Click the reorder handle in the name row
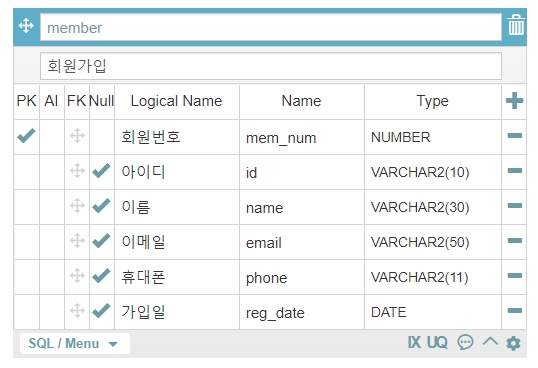This screenshot has width=538, height=368. pos(77,205)
